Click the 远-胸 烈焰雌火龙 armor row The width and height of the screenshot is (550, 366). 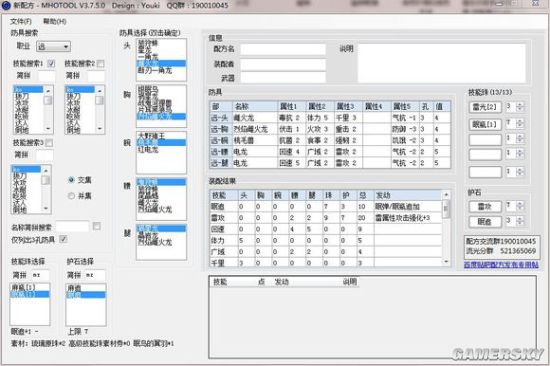click(330, 129)
